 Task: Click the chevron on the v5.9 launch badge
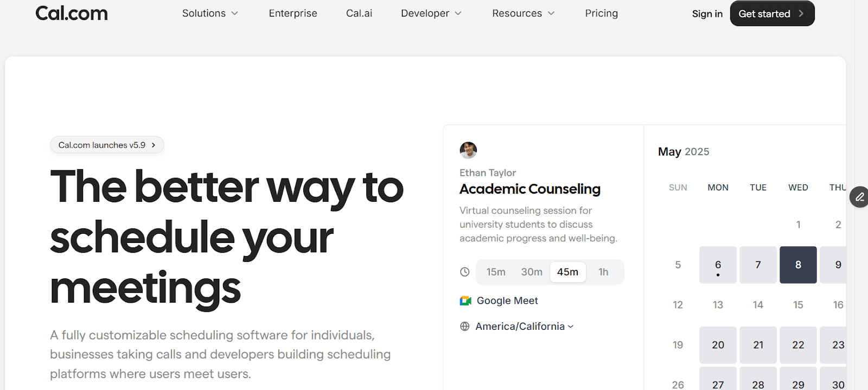click(154, 145)
